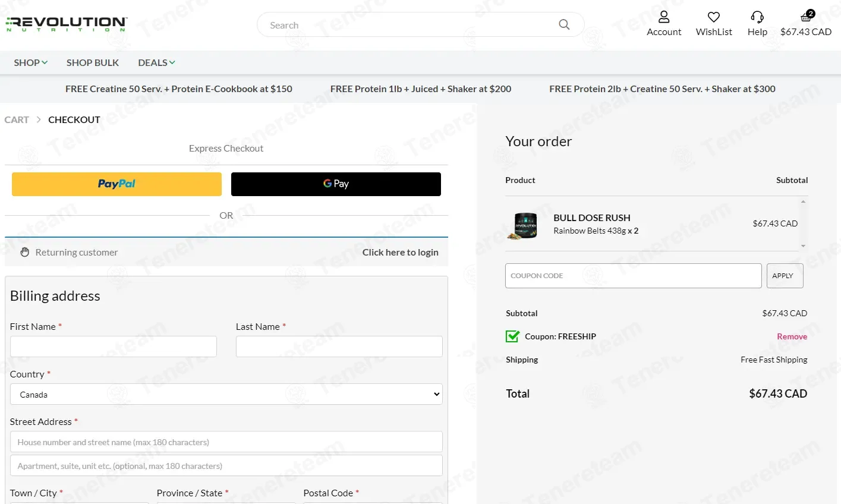
Task: Click the Your order heading
Action: coord(538,141)
